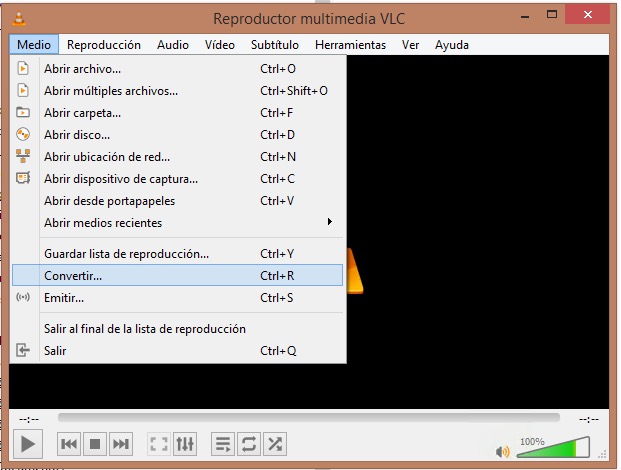Mute audio via speaker icon

pyautogui.click(x=503, y=451)
